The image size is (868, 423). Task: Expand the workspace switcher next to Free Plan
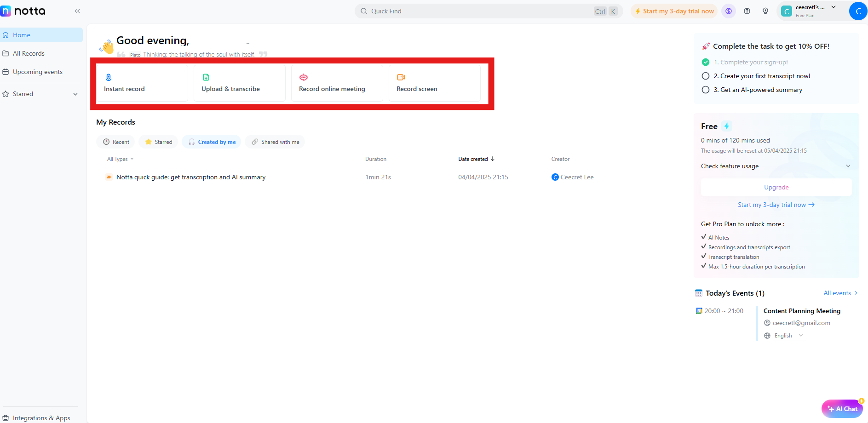(834, 7)
